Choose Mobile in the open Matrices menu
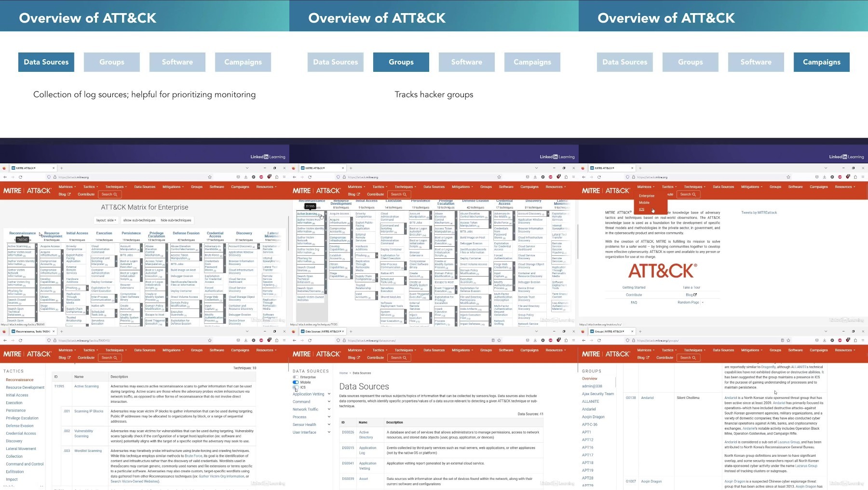 point(644,202)
